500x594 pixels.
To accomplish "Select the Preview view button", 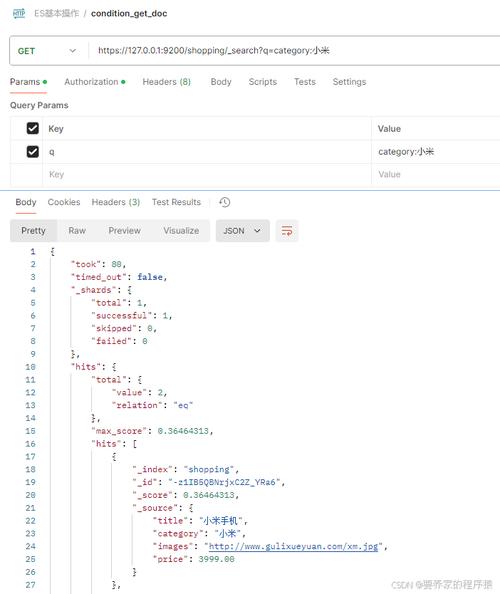I will [124, 231].
